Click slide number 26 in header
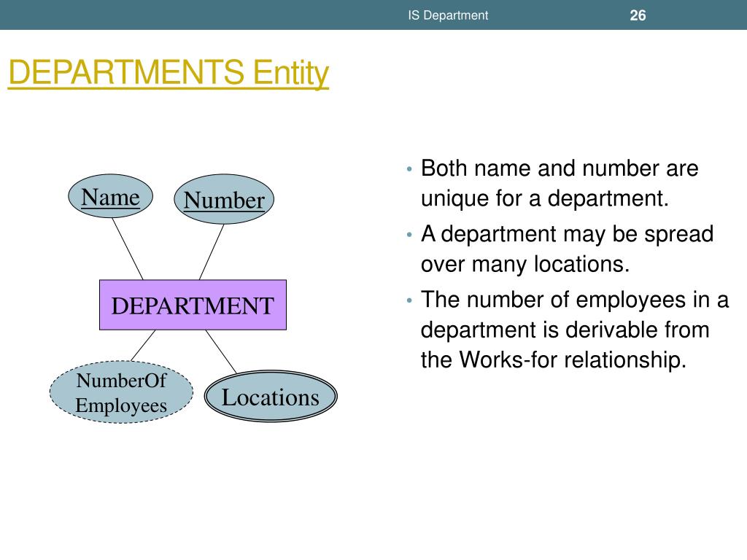 [x=638, y=15]
